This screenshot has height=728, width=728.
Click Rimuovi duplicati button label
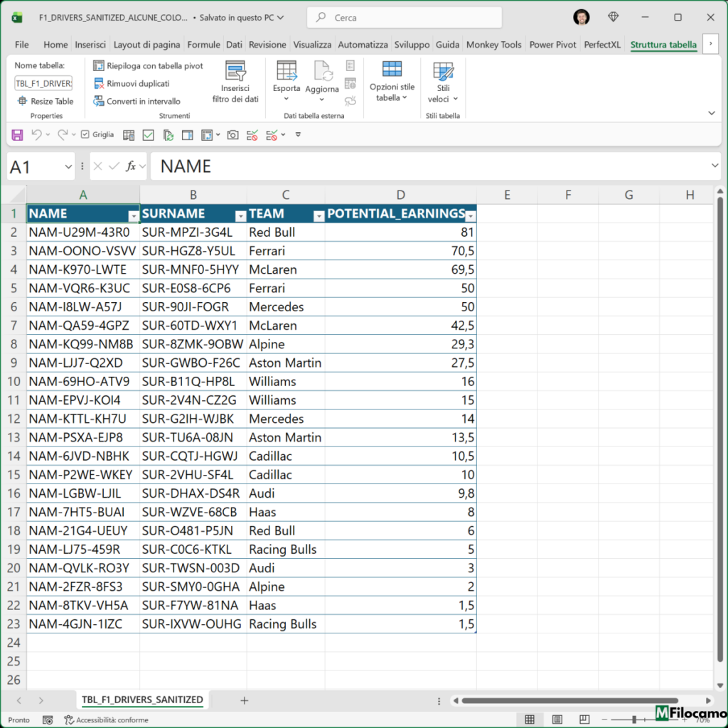[138, 84]
